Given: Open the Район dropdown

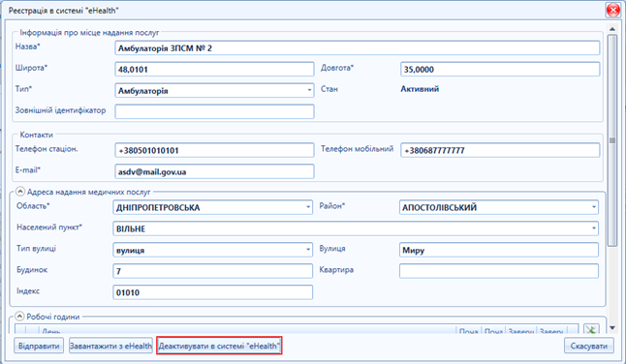Looking at the screenshot, I should (x=499, y=207).
